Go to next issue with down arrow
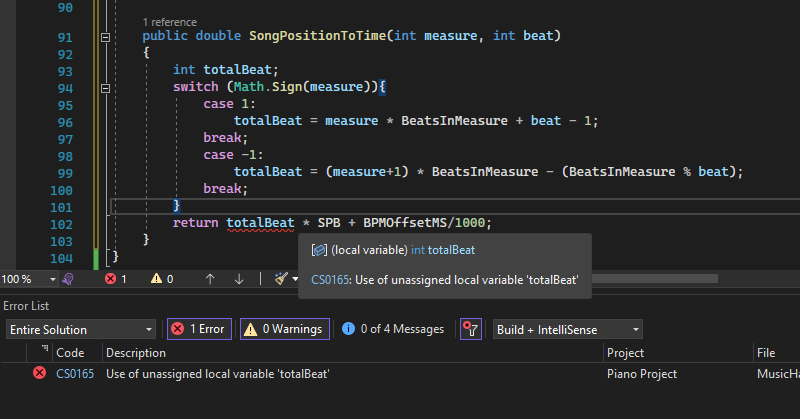The width and height of the screenshot is (800, 419). pyautogui.click(x=239, y=279)
